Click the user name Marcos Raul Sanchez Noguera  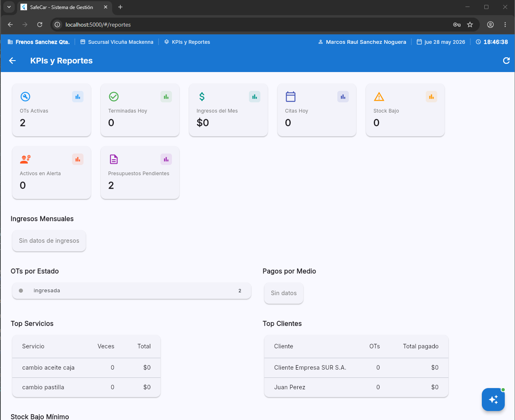[366, 42]
